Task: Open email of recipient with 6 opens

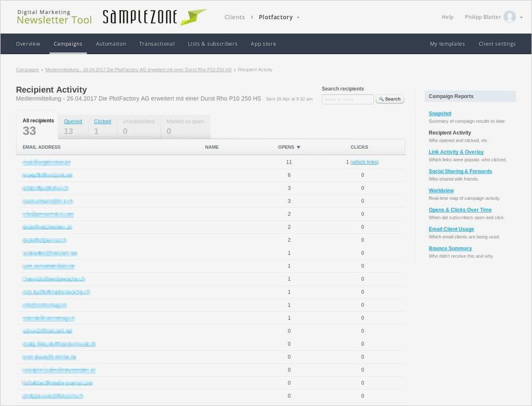Action: coord(47,175)
